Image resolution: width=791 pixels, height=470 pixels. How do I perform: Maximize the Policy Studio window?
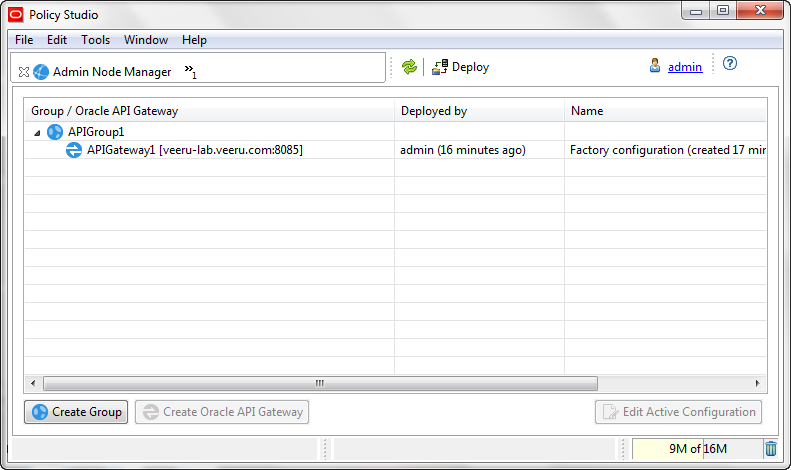pyautogui.click(x=723, y=11)
